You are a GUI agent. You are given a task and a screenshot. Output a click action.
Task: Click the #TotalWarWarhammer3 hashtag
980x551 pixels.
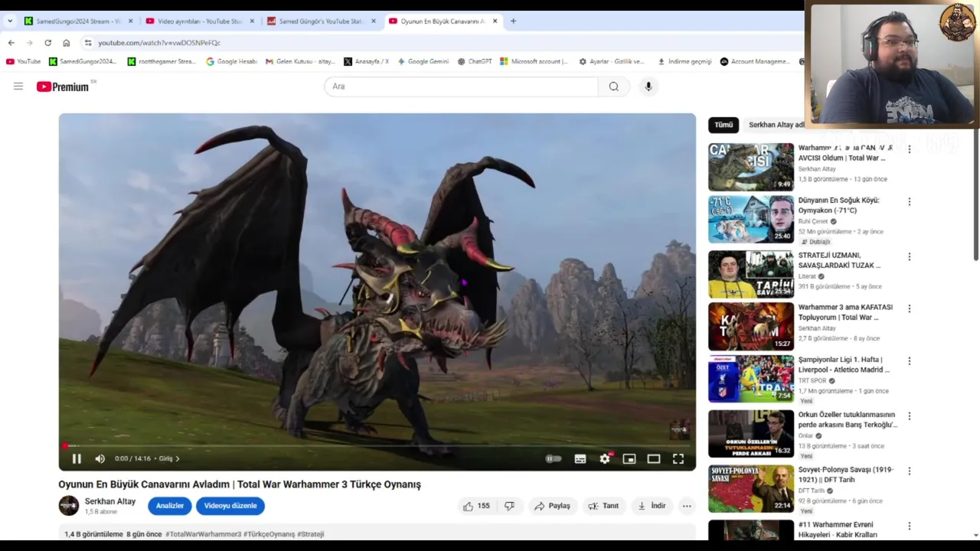pos(203,534)
